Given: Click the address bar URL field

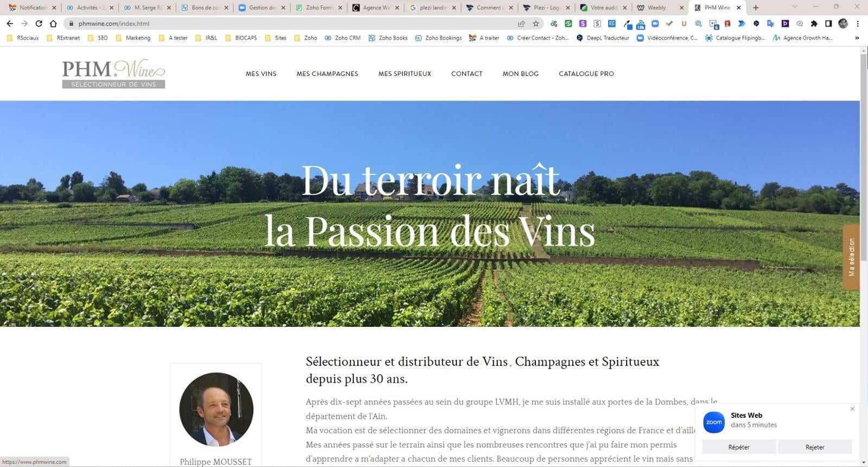Looking at the screenshot, I should [x=293, y=23].
